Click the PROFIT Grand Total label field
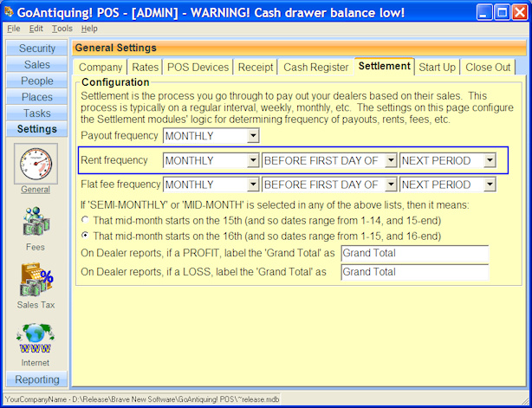 tap(415, 253)
